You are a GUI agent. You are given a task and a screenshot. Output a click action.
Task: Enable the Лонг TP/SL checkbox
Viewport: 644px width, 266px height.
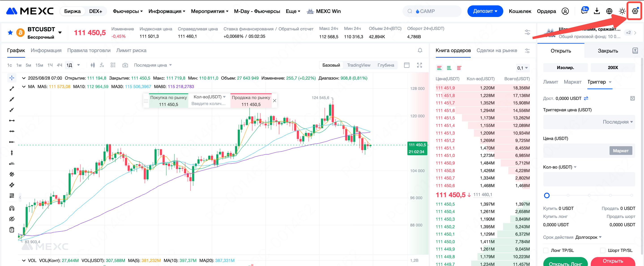pyautogui.click(x=546, y=250)
